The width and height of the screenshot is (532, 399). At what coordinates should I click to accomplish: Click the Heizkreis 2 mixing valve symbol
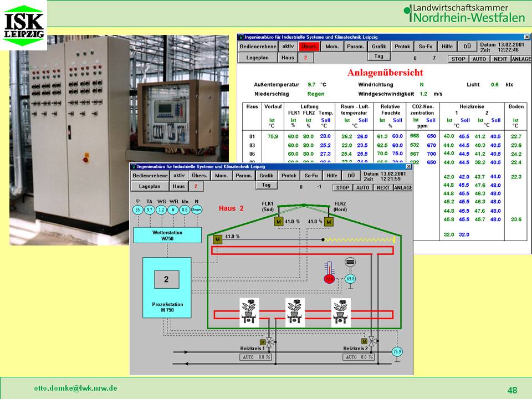372,341
